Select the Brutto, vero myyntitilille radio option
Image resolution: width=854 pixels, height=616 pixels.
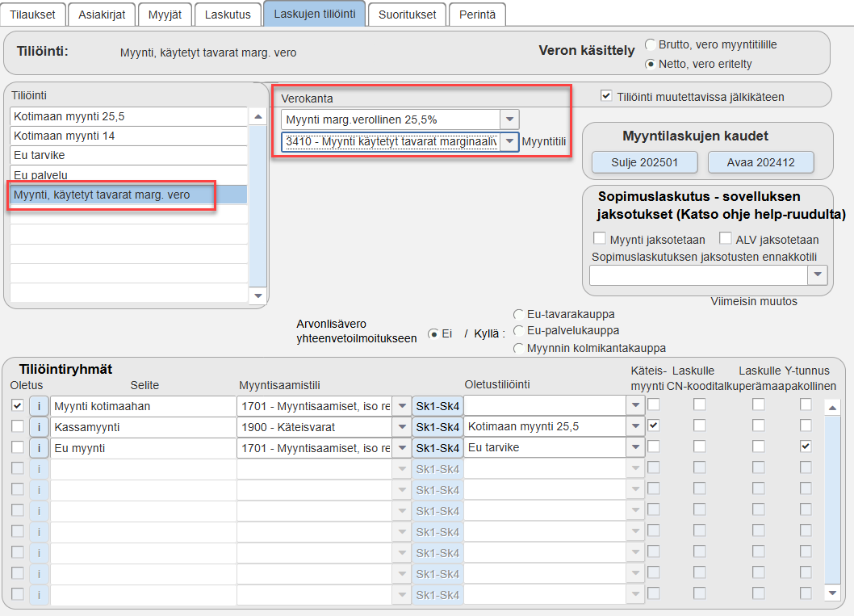point(651,44)
